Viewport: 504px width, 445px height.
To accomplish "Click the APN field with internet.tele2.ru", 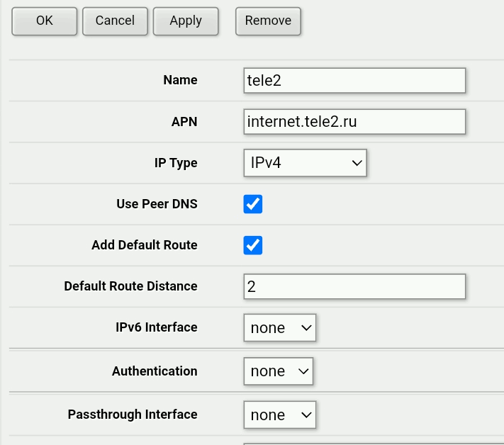I will pos(354,122).
